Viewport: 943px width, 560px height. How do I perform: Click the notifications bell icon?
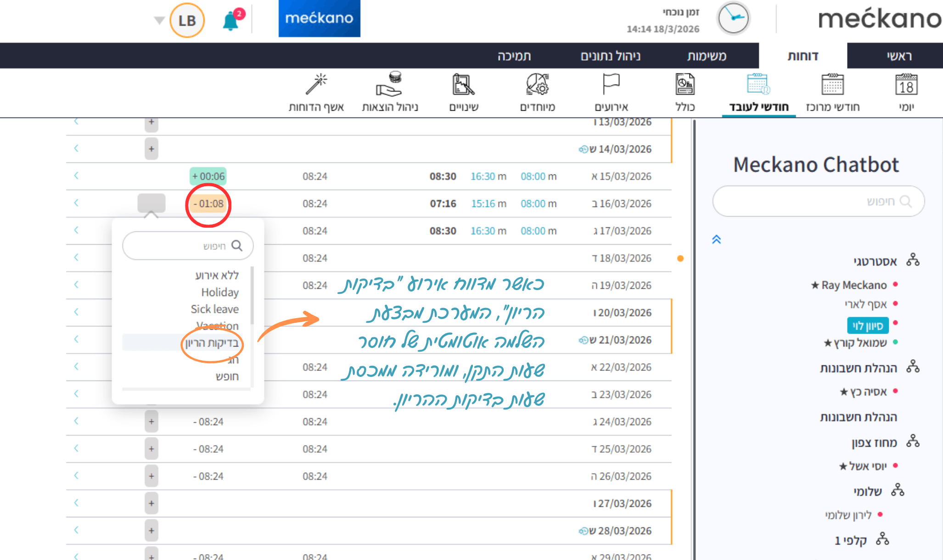click(x=231, y=21)
